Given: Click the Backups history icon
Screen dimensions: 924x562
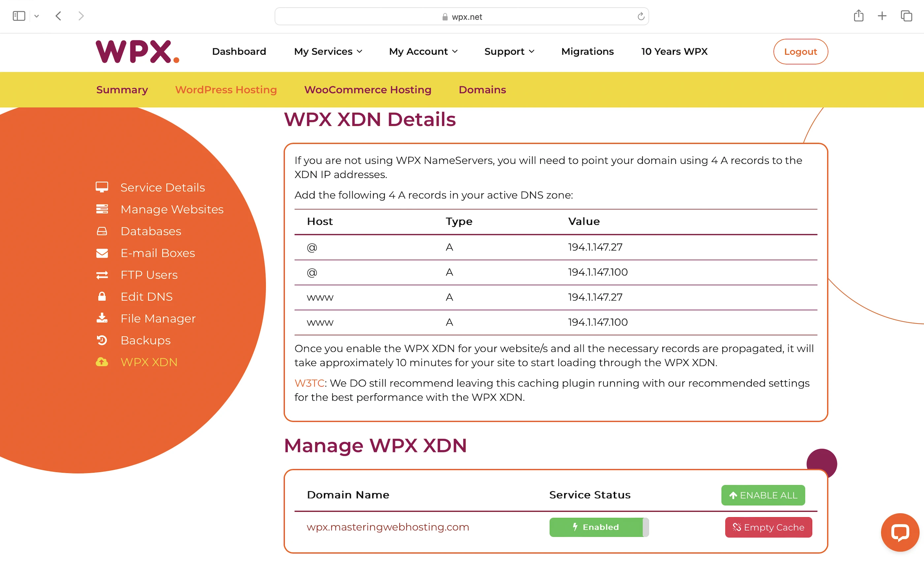Looking at the screenshot, I should click(x=102, y=340).
